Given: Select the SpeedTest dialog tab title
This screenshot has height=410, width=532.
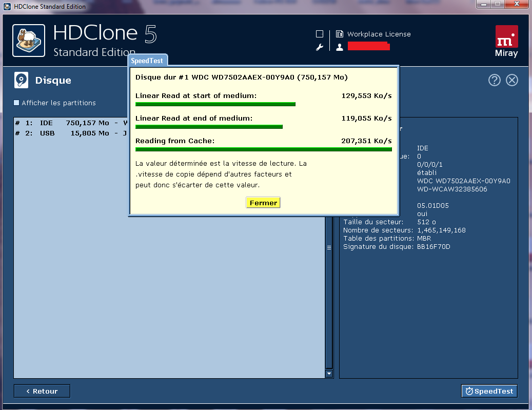Looking at the screenshot, I should click(x=147, y=61).
